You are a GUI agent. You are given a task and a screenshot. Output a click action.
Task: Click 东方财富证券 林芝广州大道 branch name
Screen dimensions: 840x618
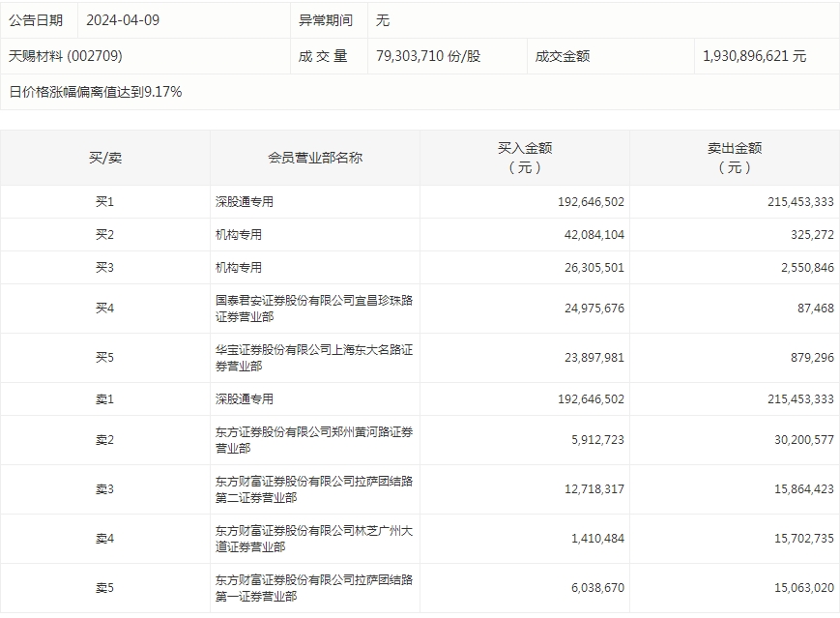point(314,539)
